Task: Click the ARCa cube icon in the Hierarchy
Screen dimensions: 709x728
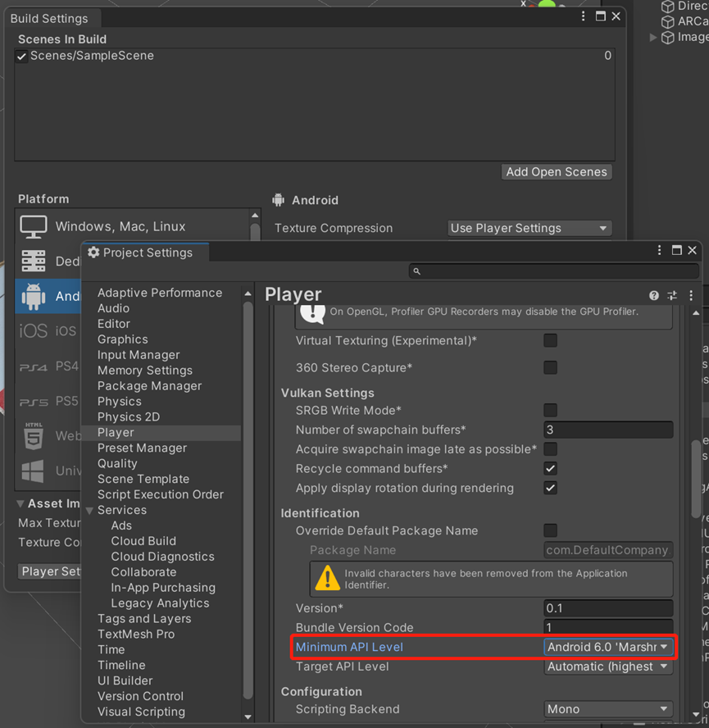Action: click(x=668, y=22)
